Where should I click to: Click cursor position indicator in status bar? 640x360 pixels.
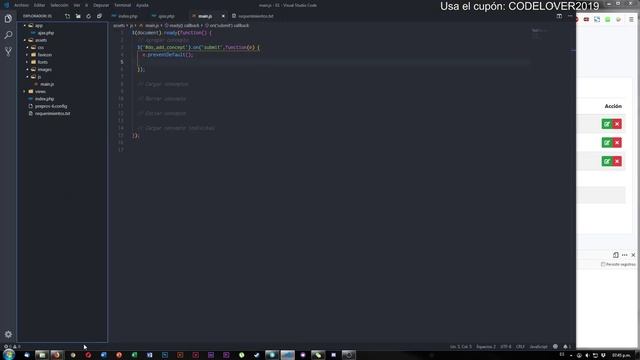(x=460, y=347)
